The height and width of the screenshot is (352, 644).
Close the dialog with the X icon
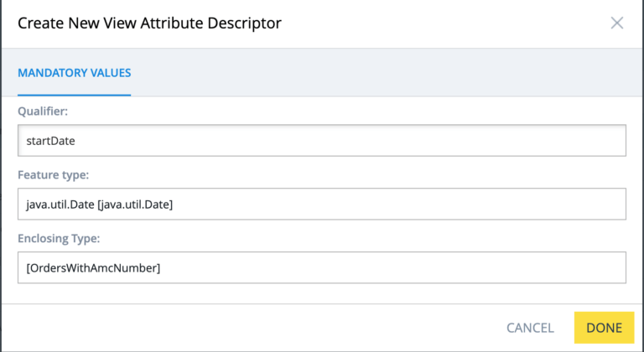pos(617,23)
